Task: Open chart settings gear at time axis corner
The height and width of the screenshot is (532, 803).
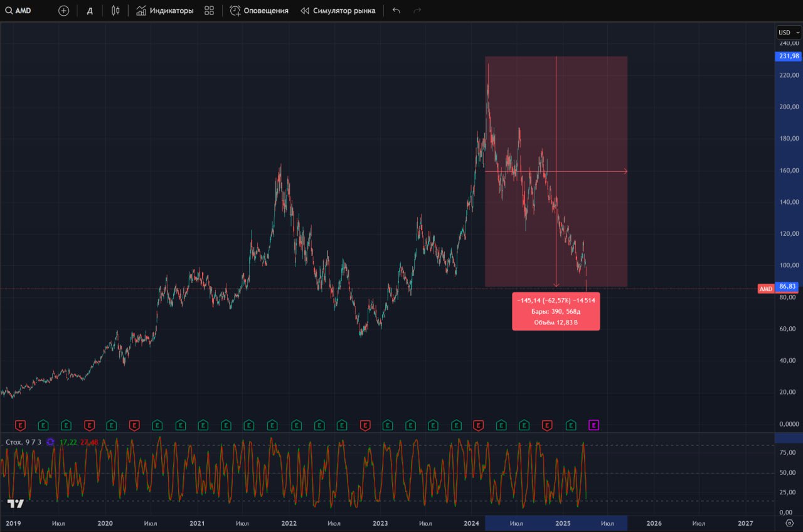Action: (x=789, y=523)
